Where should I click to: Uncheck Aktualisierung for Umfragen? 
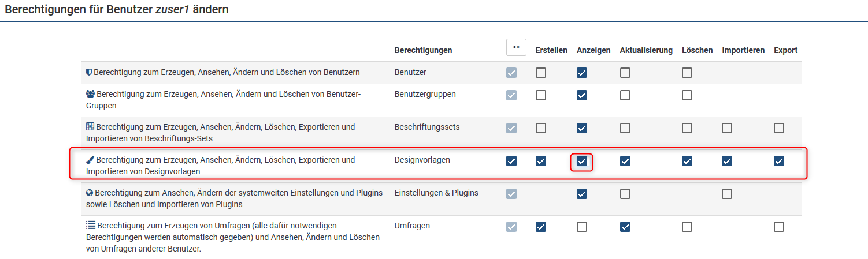pyautogui.click(x=625, y=227)
